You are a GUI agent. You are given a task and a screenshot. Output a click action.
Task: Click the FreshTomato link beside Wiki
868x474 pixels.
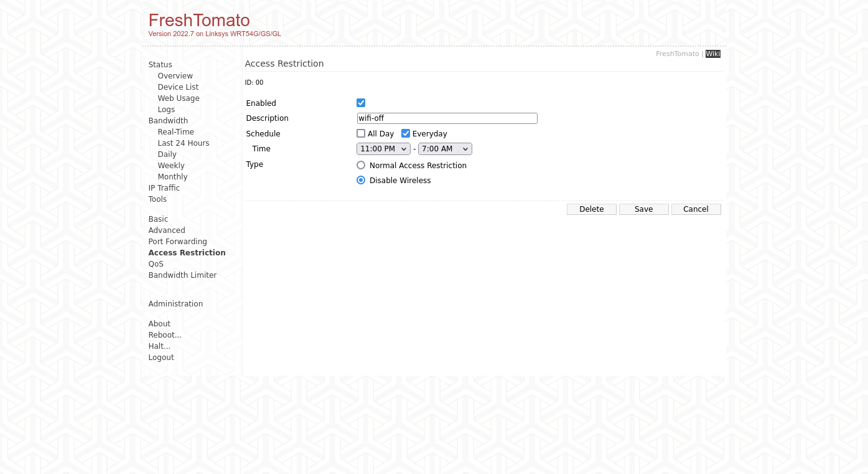point(678,54)
